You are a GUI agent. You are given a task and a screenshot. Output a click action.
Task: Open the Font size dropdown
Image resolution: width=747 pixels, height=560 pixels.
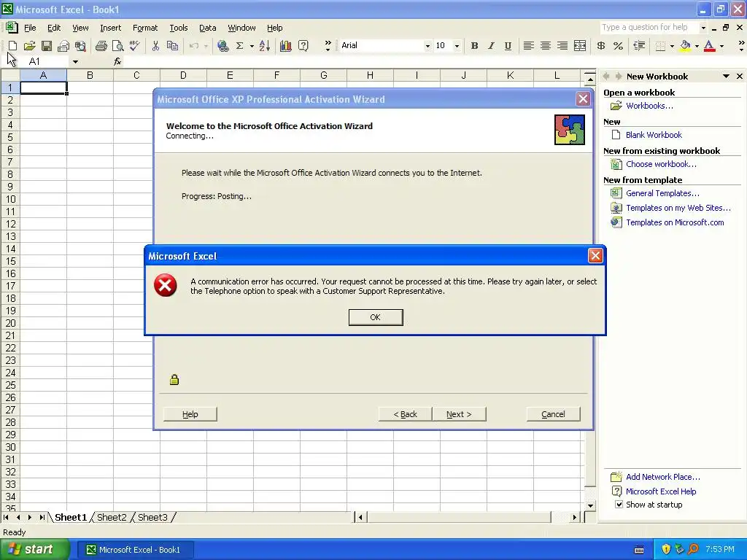point(457,46)
